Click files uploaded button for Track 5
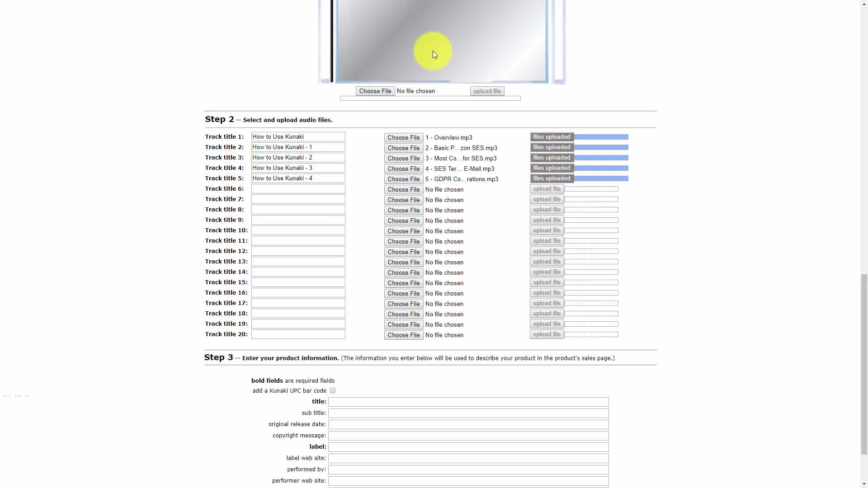The image size is (868, 488). click(x=552, y=178)
